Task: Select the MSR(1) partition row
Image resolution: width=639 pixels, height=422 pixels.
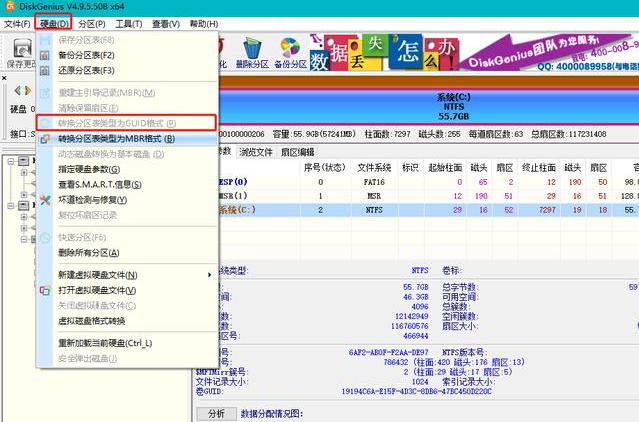Action: [429, 196]
